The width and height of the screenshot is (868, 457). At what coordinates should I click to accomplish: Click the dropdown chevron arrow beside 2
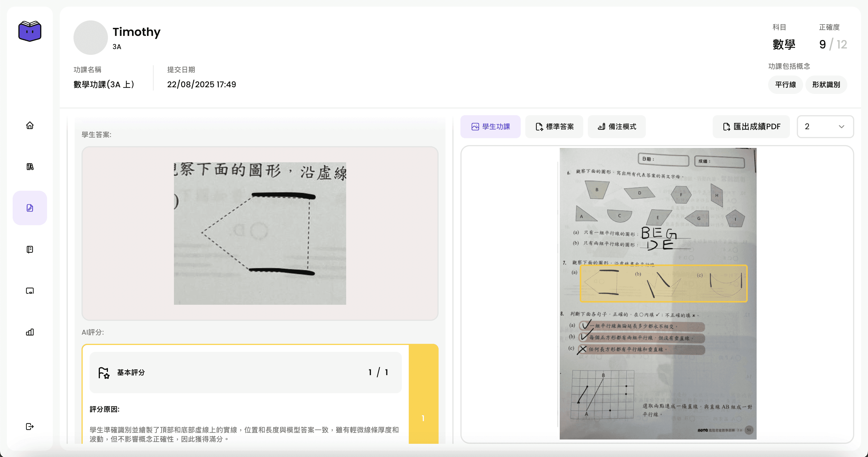(x=841, y=126)
